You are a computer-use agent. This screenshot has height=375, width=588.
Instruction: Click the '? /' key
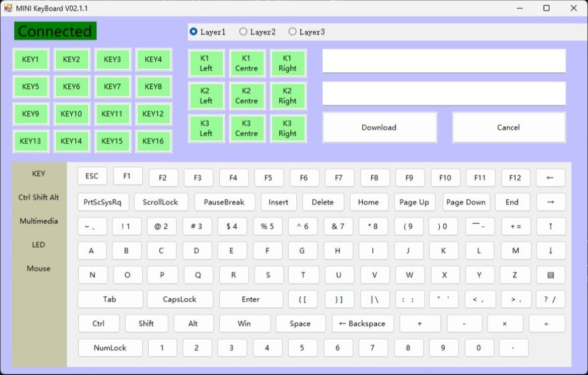click(x=550, y=299)
